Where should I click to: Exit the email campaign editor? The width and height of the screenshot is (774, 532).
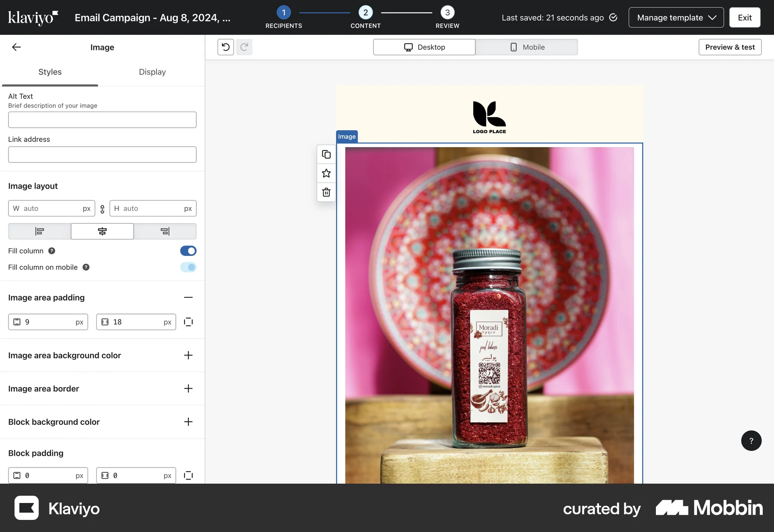tap(744, 17)
